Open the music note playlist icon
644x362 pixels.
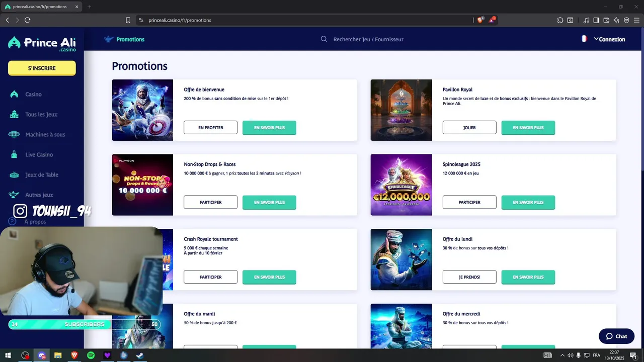tap(586, 20)
